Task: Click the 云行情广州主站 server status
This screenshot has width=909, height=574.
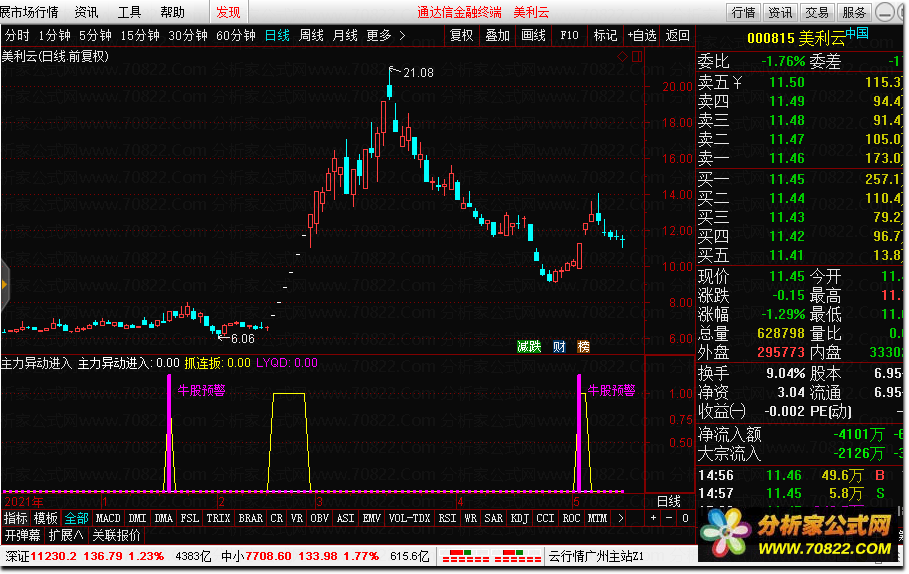Action: click(597, 557)
